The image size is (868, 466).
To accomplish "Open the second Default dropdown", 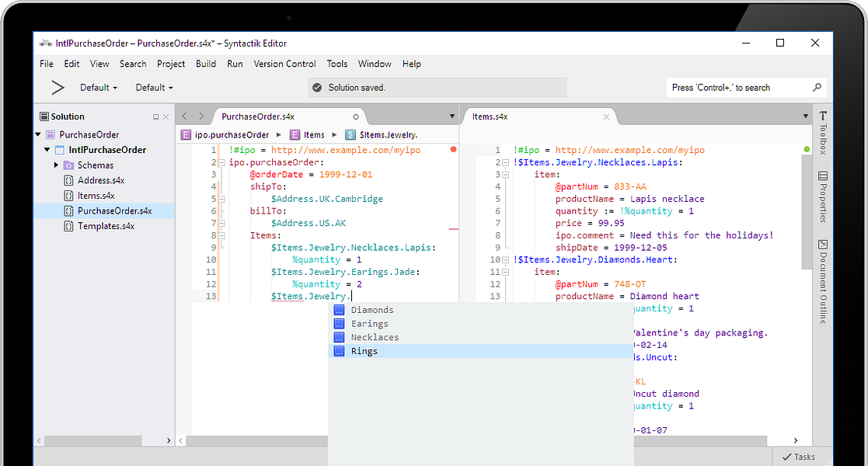I will click(x=155, y=88).
